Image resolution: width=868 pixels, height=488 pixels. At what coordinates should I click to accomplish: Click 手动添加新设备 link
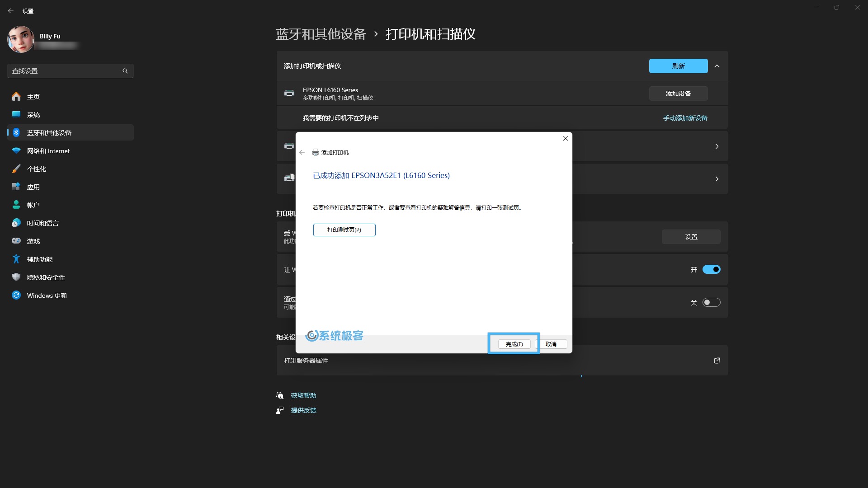(685, 118)
